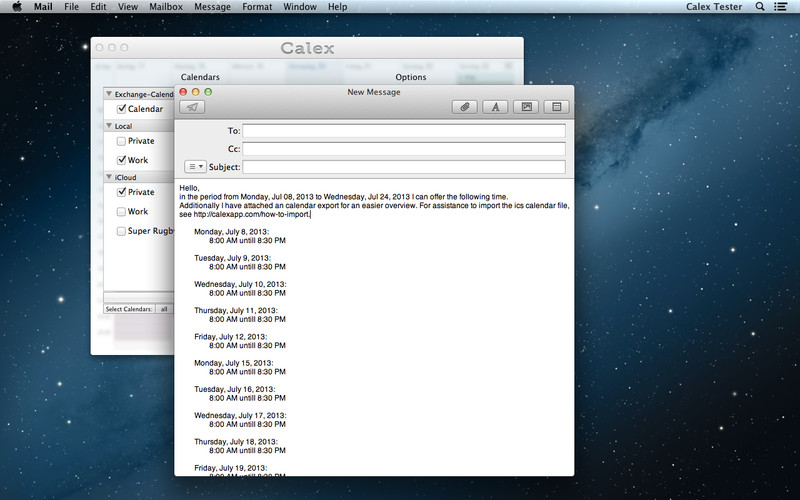Screen dimensions: 800x500
Task: Open the Fonts panel with the A icon
Action: point(495,107)
